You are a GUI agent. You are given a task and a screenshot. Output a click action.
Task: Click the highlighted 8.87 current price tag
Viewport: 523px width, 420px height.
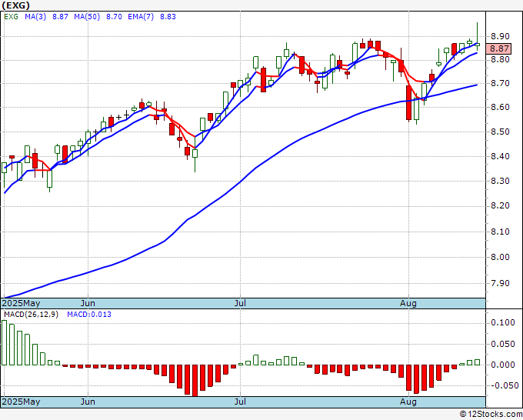coord(498,48)
